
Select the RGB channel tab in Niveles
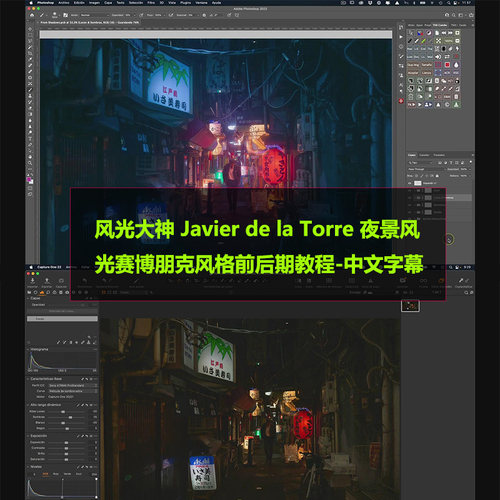pos(45,474)
